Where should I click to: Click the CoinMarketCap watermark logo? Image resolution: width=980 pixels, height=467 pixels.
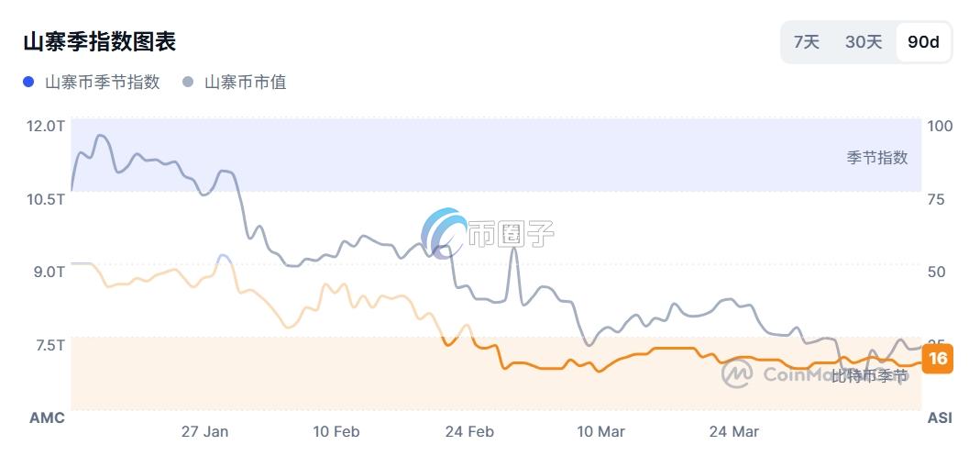(x=738, y=372)
